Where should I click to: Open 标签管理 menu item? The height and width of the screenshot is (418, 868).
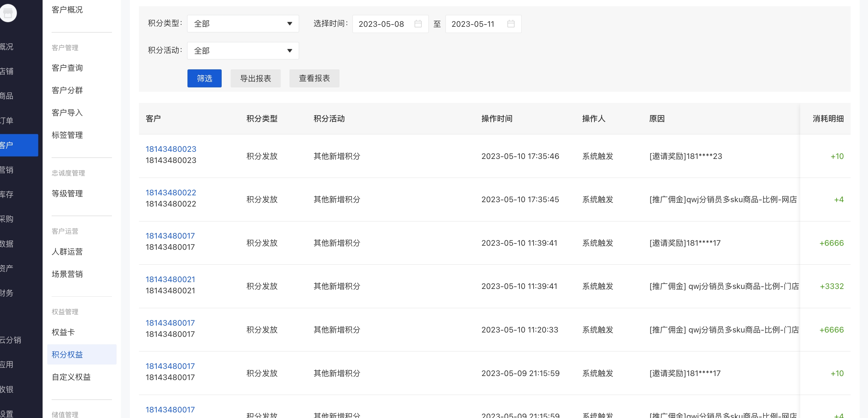pos(67,135)
